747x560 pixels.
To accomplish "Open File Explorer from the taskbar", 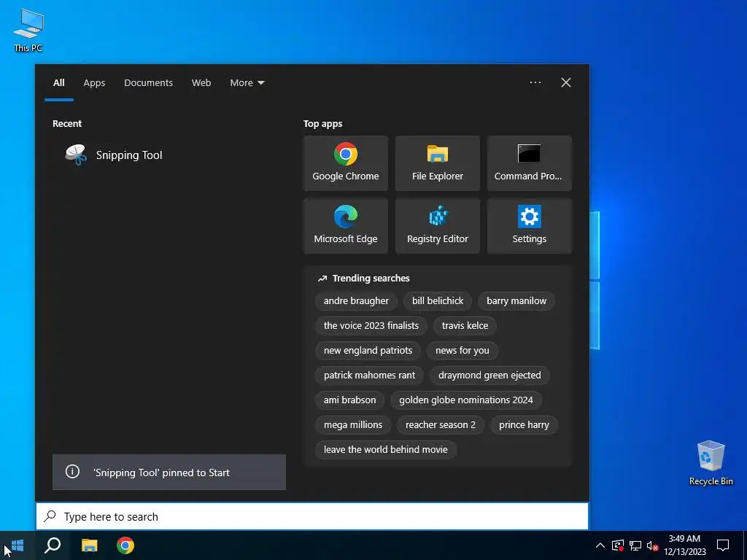I will pyautogui.click(x=89, y=545).
